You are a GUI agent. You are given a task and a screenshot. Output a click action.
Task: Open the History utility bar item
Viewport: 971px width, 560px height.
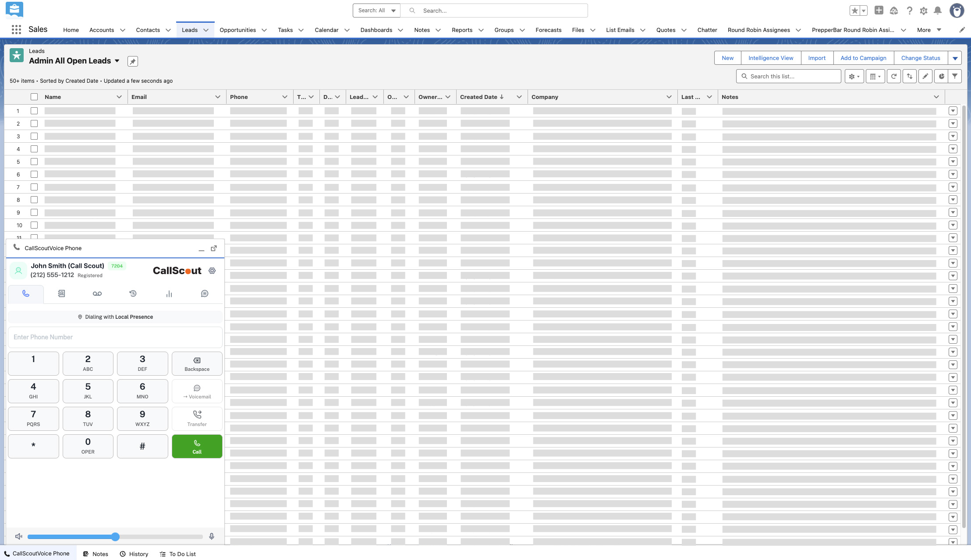coord(134,554)
